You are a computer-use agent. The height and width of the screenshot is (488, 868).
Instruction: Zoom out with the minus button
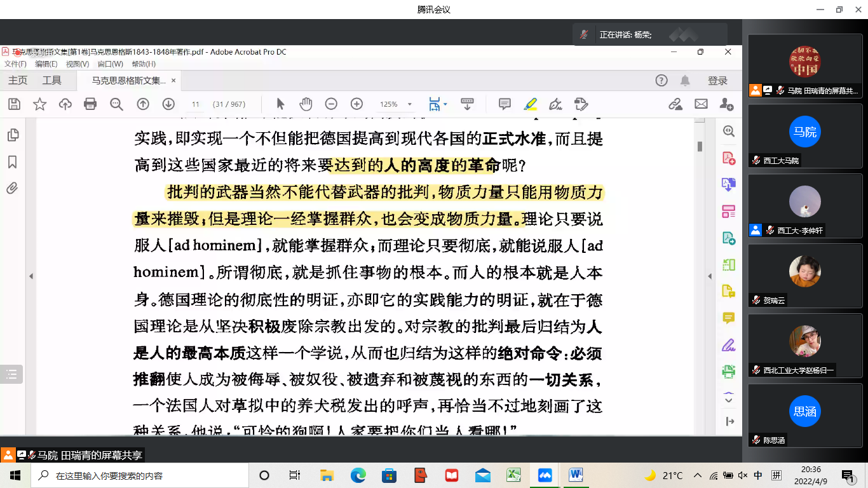click(331, 104)
